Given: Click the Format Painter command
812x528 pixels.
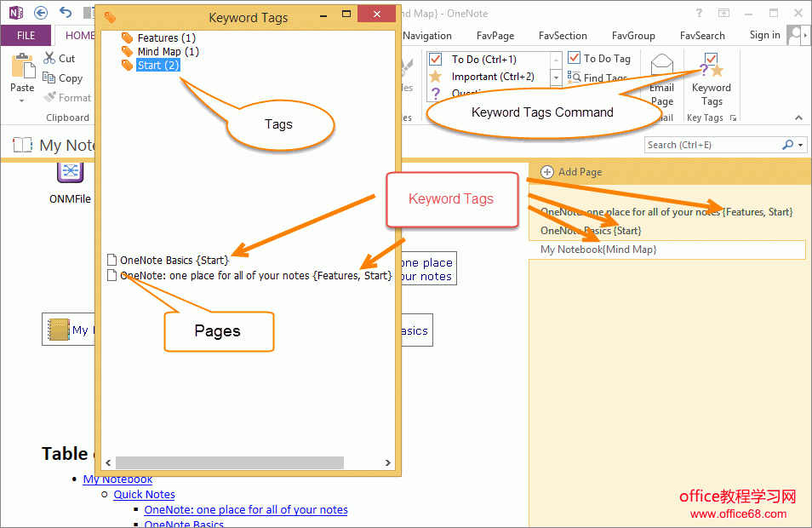Looking at the screenshot, I should (x=67, y=97).
